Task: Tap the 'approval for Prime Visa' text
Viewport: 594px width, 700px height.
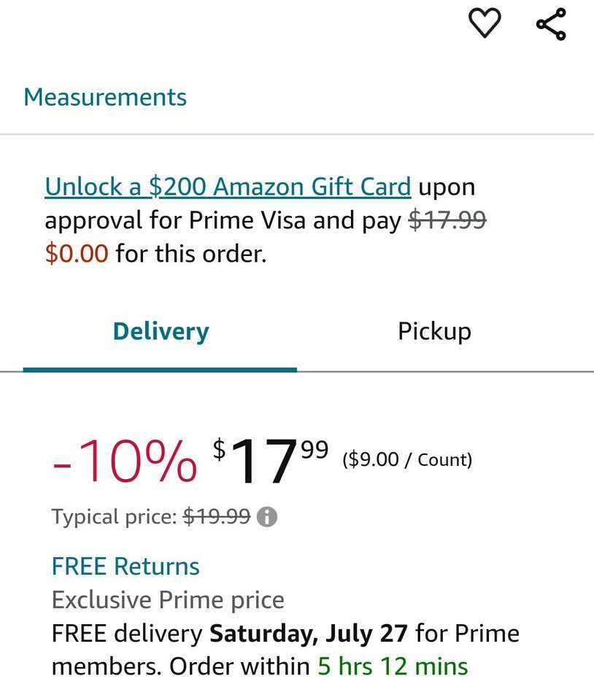Action: coord(175,220)
